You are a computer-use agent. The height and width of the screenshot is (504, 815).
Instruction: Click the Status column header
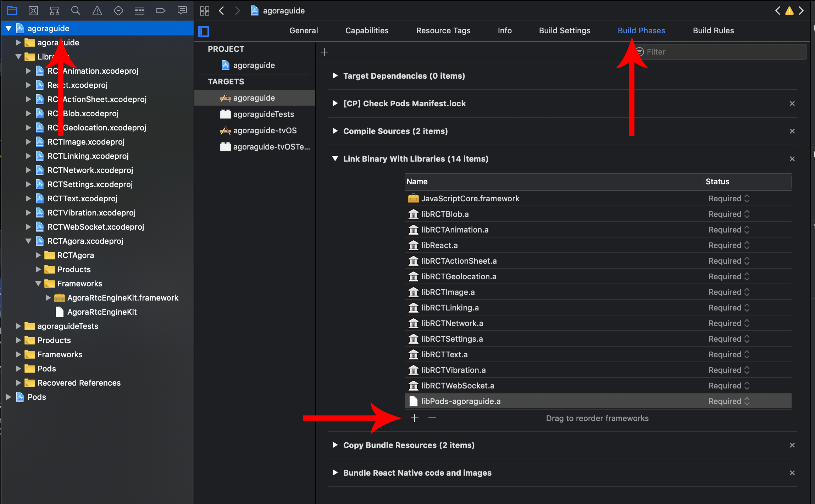748,181
